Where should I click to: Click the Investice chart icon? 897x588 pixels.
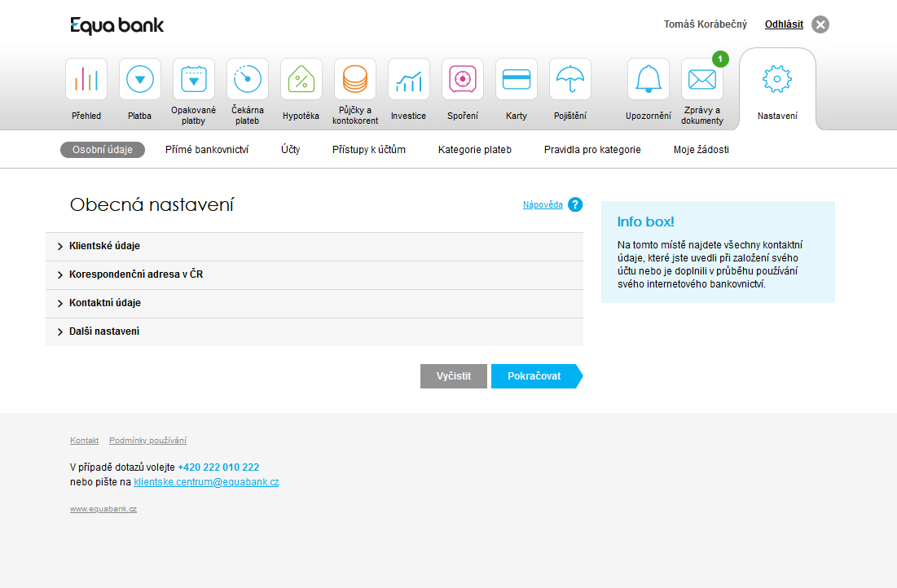(409, 79)
